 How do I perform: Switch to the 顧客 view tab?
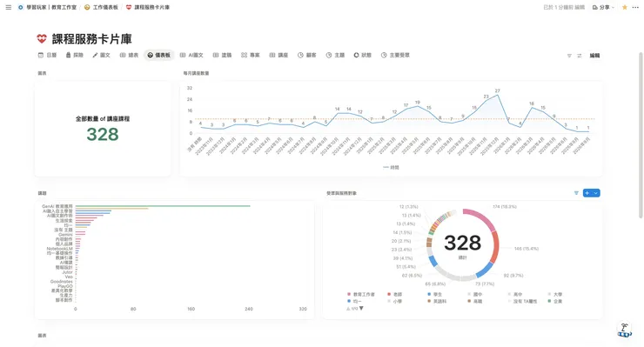307,55
